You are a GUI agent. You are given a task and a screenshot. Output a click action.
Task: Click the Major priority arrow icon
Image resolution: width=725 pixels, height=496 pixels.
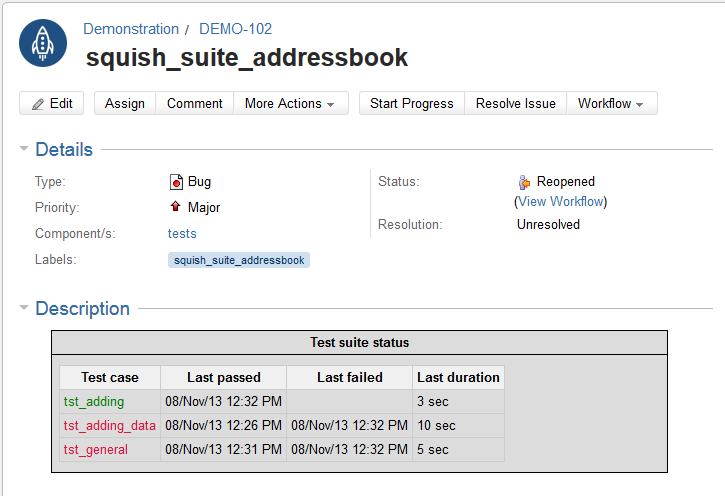[176, 208]
